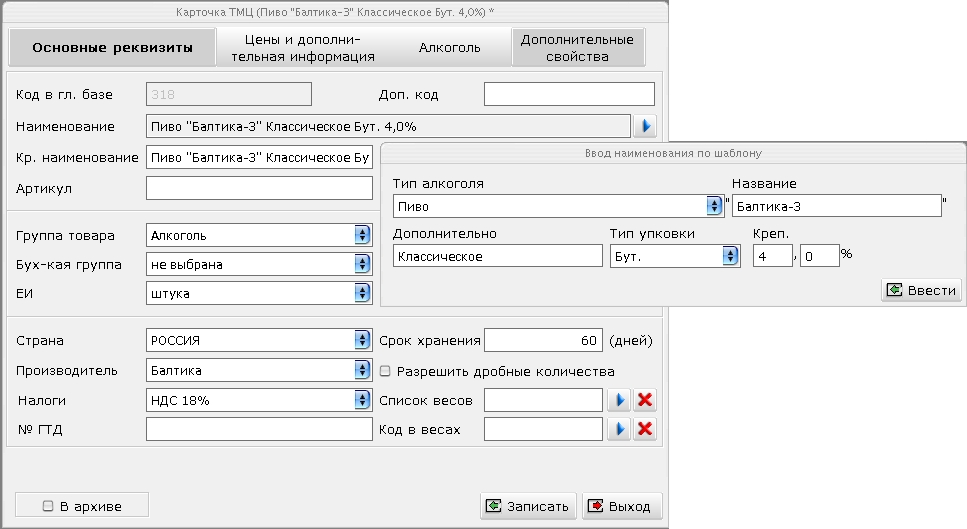
Task: Click Креп. decimal field with 0
Action: (x=820, y=256)
